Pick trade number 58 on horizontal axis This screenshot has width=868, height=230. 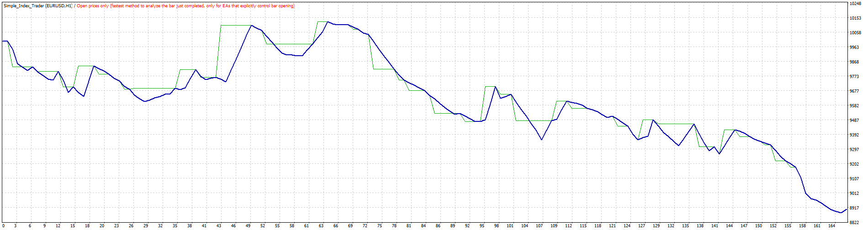tap(291, 226)
